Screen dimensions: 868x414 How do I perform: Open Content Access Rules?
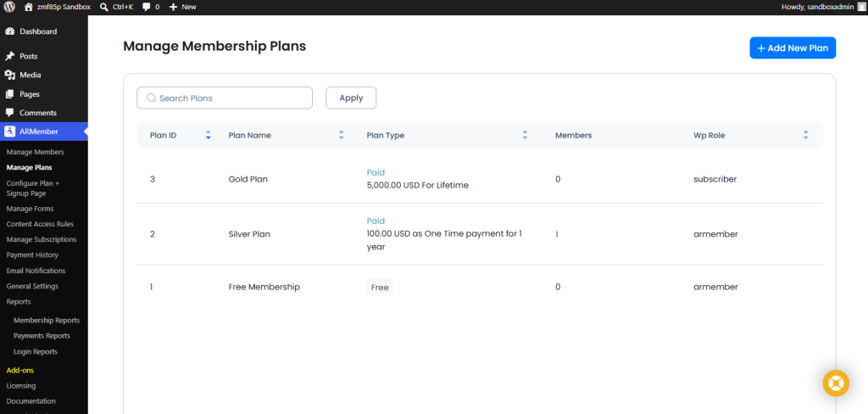coord(40,224)
